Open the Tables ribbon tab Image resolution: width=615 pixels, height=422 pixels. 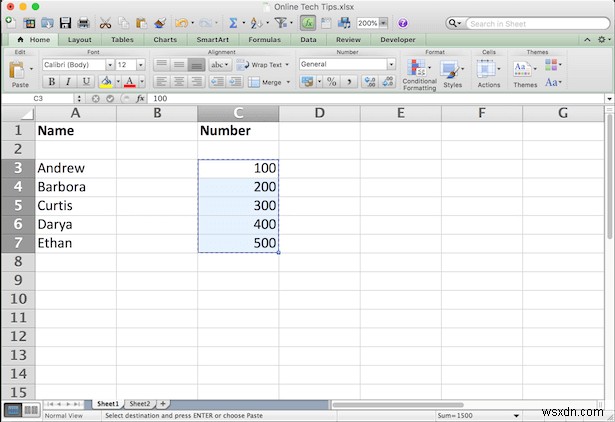122,40
